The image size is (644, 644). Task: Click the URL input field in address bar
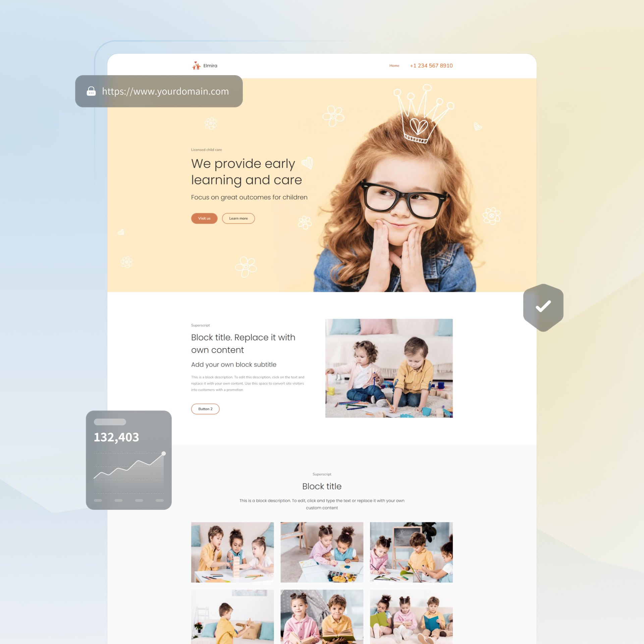point(166,91)
